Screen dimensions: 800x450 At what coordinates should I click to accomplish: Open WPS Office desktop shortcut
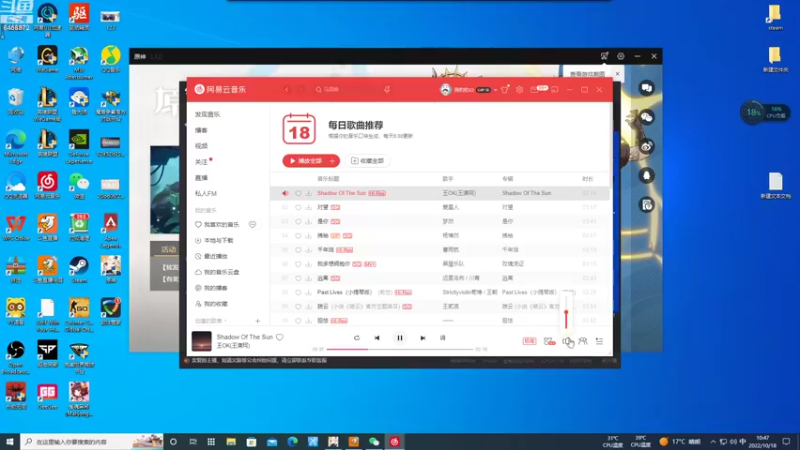[16, 228]
